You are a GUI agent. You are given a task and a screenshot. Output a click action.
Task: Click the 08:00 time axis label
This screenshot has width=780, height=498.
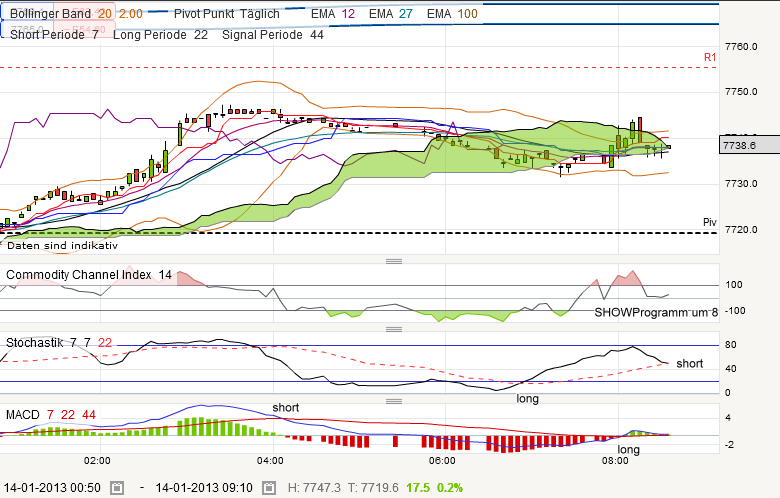coord(615,461)
